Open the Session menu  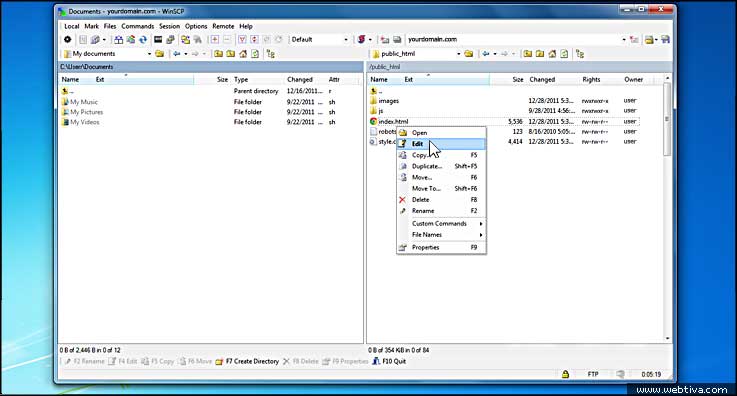tap(169, 26)
